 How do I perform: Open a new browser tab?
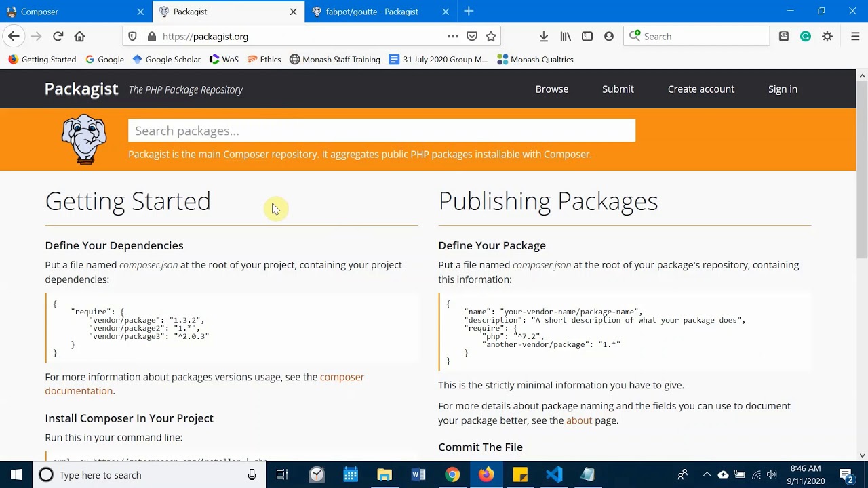(x=469, y=11)
